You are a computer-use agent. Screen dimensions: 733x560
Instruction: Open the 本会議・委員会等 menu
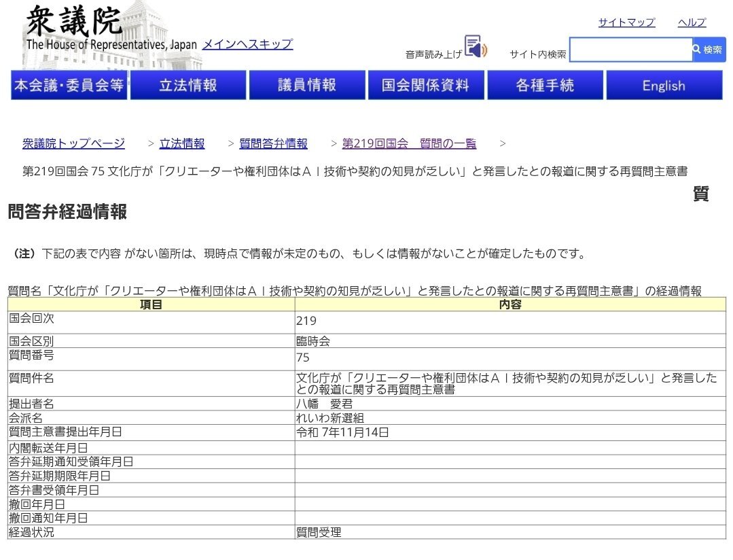[69, 85]
